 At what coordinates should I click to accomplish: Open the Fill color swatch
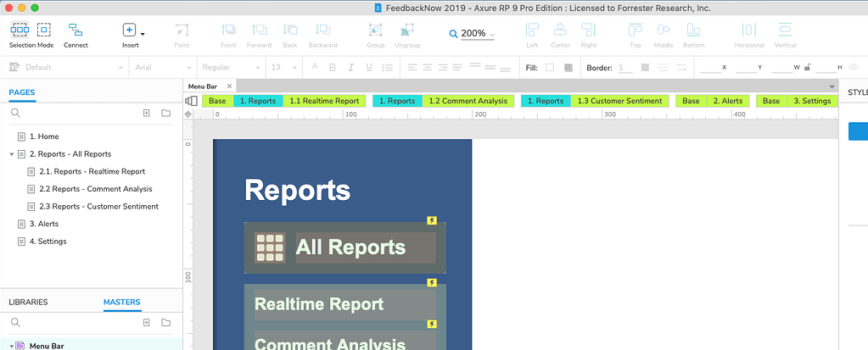(x=550, y=68)
